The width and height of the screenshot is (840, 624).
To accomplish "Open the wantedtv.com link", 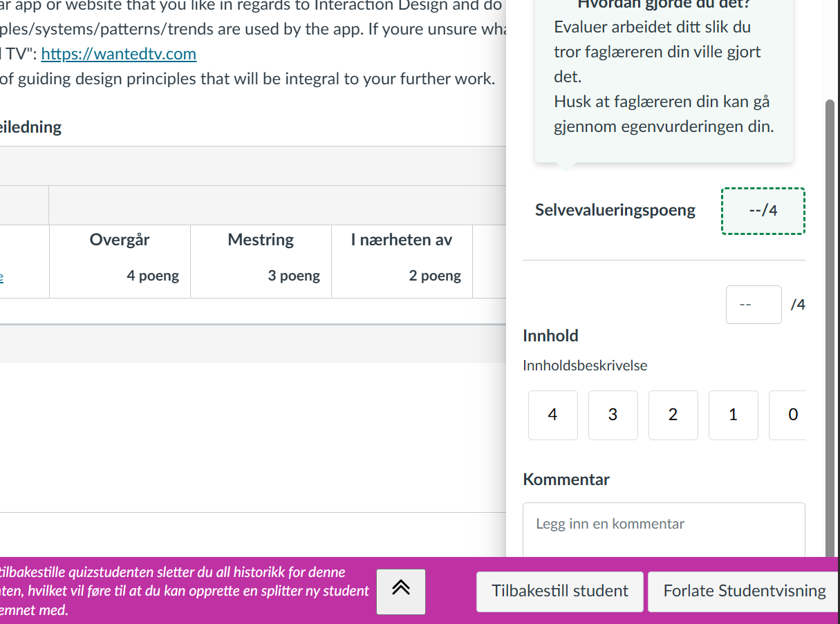I will click(118, 54).
